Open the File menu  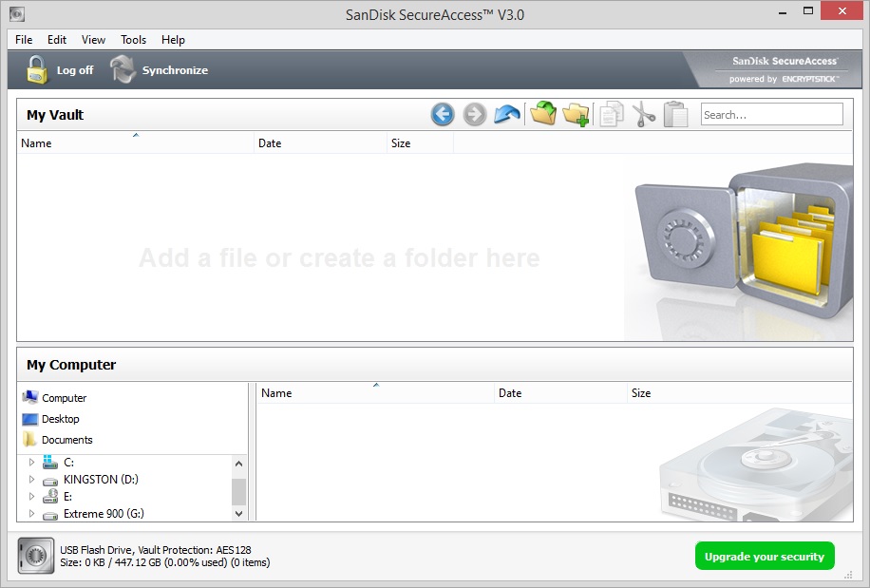pos(24,40)
